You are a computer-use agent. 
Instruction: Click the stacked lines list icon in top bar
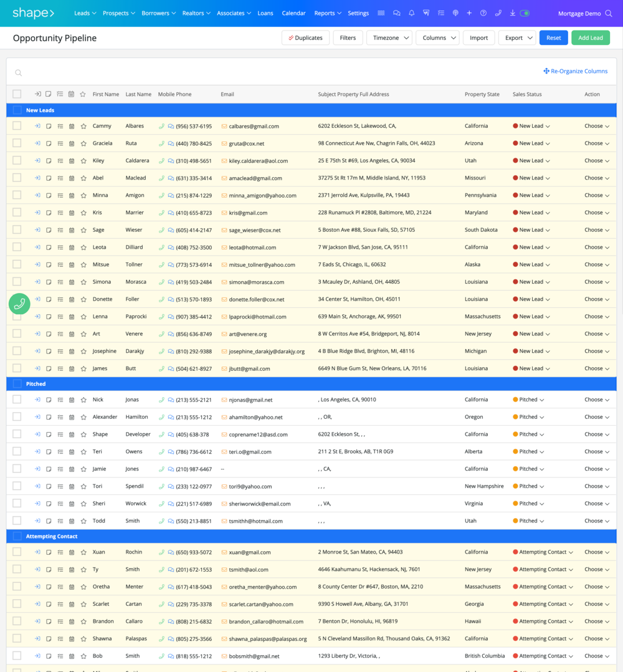[381, 13]
